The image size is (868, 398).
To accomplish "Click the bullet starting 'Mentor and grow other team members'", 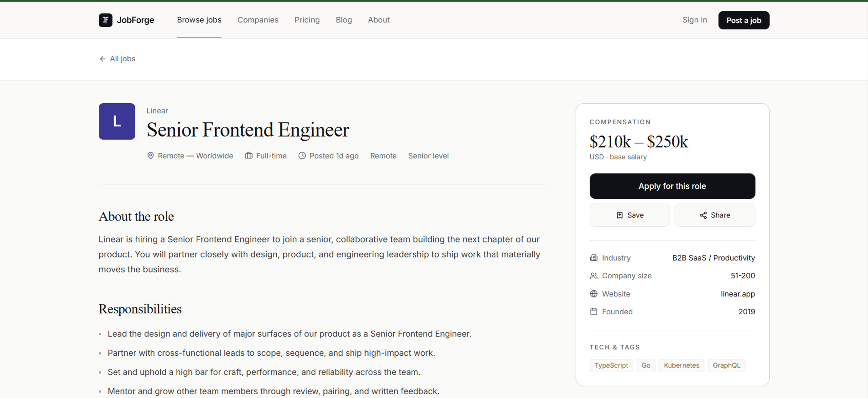I will pos(274,391).
